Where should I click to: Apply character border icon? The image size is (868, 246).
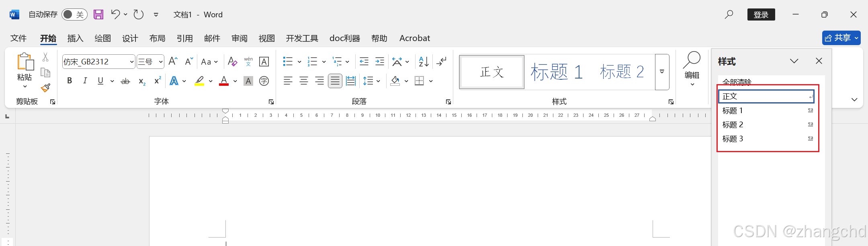(x=264, y=61)
